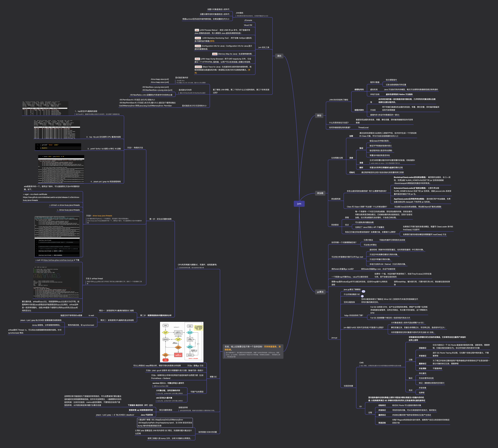This screenshot has height=448, width=498.
Task: Open the ARTHAS terminal screenshot thumbnail
Action: click(56, 282)
